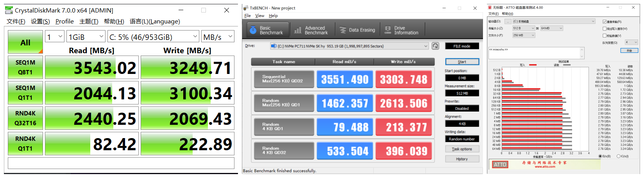Enable the 绕过写入缓存(W) checkbox
This screenshot has height=178, width=644.
tap(605, 29)
